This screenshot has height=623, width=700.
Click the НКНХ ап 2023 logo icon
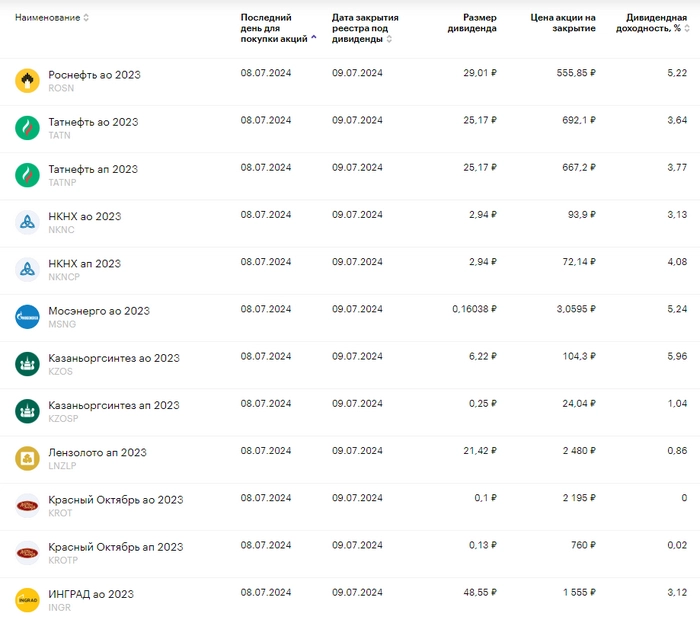pos(27,269)
